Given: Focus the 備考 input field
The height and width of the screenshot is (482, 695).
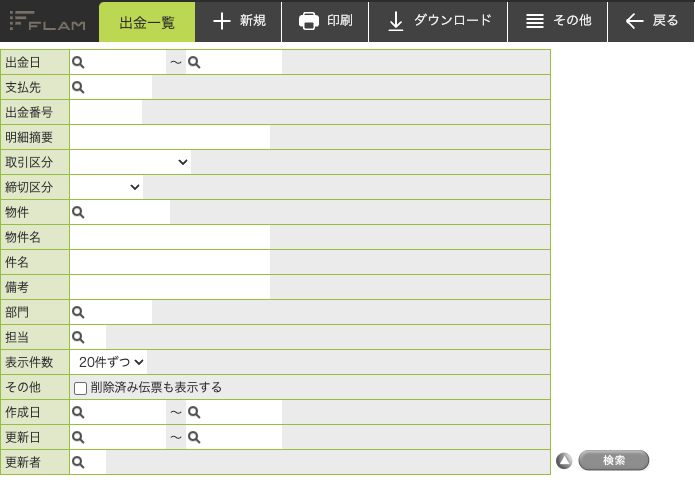Looking at the screenshot, I should click(170, 287).
